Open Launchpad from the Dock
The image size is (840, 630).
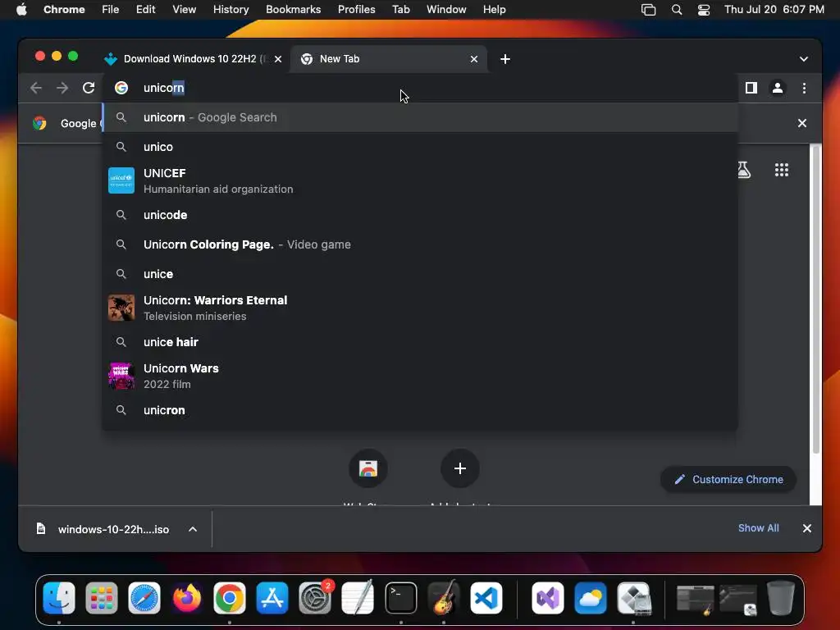[x=101, y=597]
